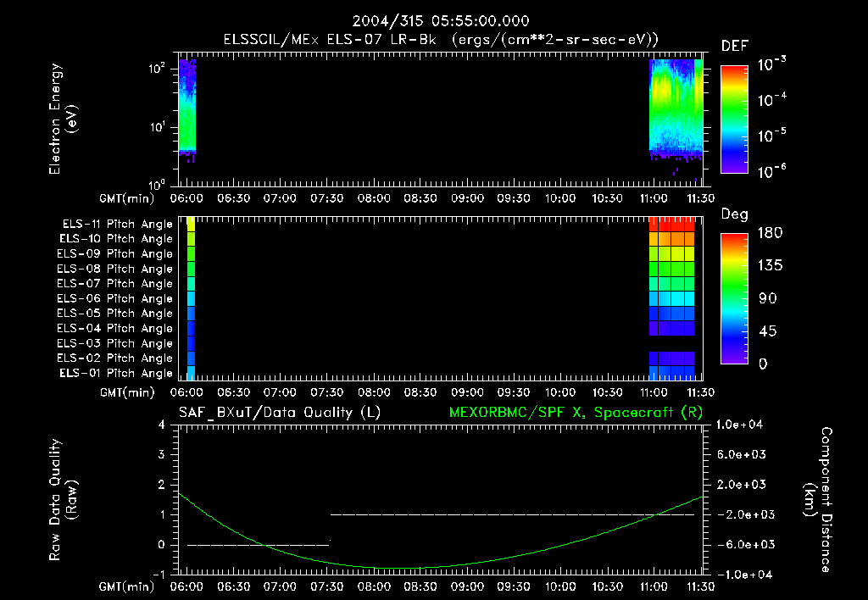
Task: Click the 10^-3 value on the DEF scale
Action: point(771,64)
